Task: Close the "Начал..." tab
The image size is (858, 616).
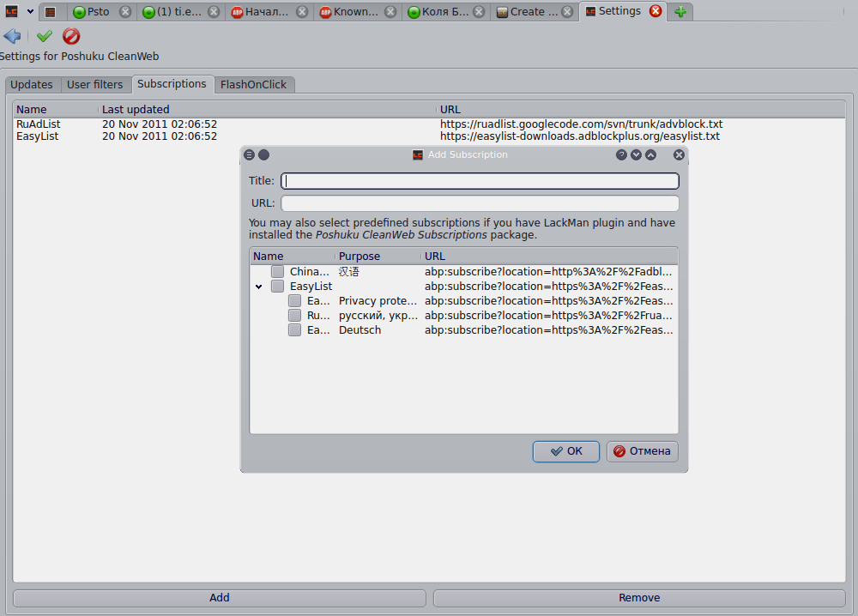Action: (x=302, y=11)
